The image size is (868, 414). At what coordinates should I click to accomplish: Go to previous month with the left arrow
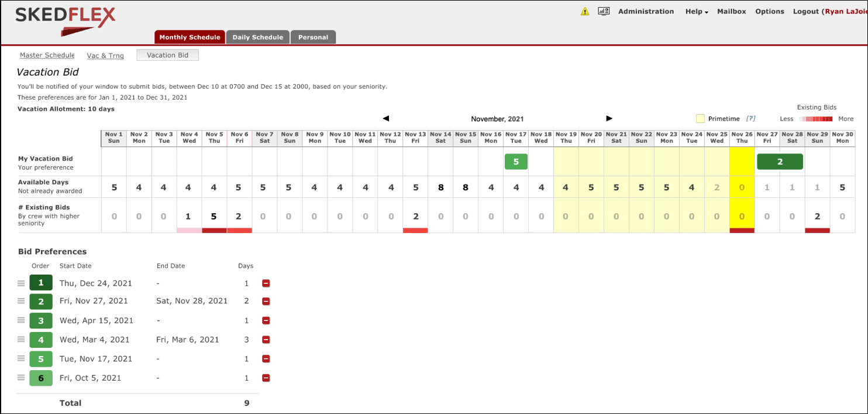coord(386,118)
